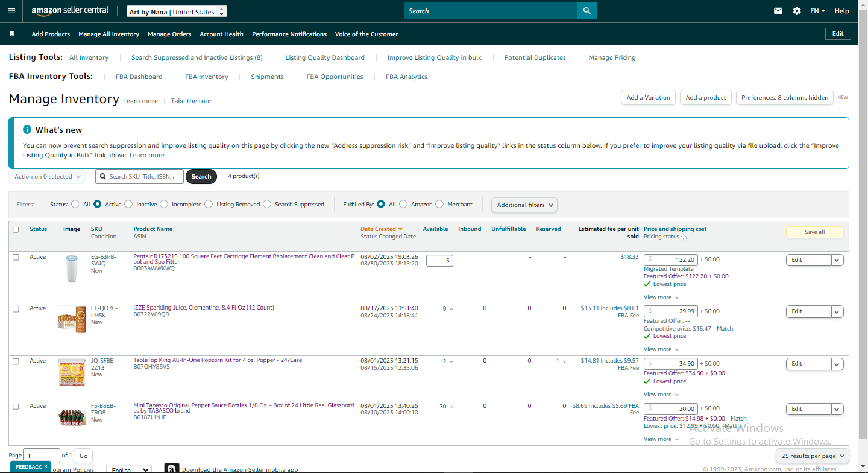Sort by Date Created column header
The height and width of the screenshot is (473, 868).
(x=382, y=229)
